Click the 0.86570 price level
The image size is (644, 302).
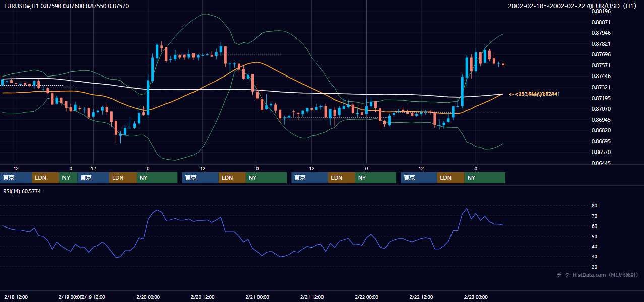click(x=601, y=152)
